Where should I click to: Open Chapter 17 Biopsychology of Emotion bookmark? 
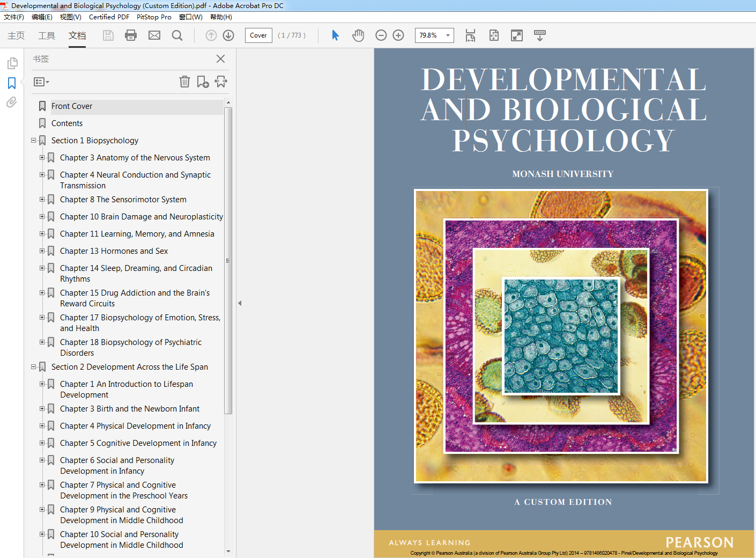[x=140, y=323]
